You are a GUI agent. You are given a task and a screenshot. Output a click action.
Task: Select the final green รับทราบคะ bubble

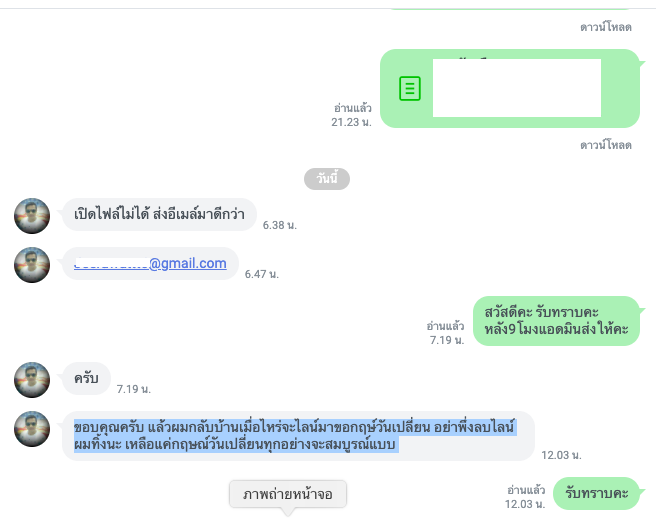point(597,493)
